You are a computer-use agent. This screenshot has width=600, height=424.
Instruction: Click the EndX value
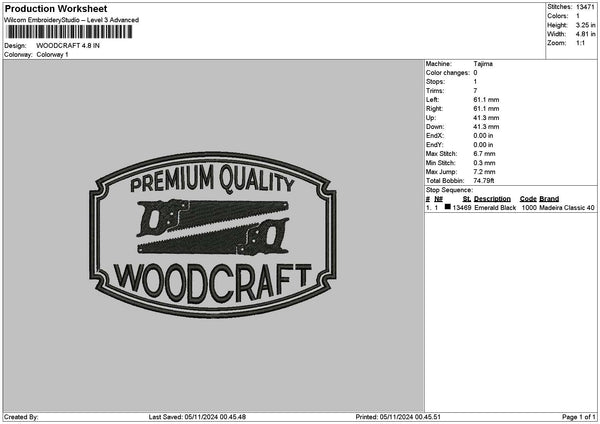click(x=483, y=136)
